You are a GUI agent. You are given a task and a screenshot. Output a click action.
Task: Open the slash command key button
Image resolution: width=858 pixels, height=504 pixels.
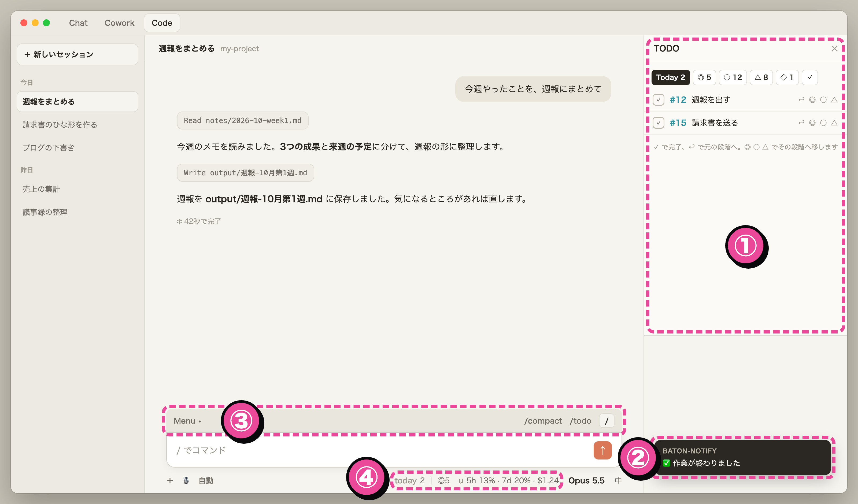pos(606,421)
